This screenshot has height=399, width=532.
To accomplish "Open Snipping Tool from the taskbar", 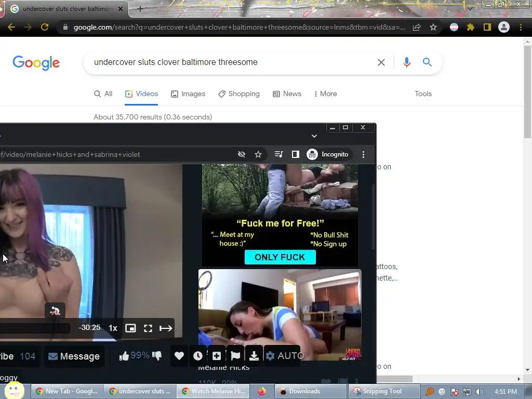I will (x=384, y=391).
